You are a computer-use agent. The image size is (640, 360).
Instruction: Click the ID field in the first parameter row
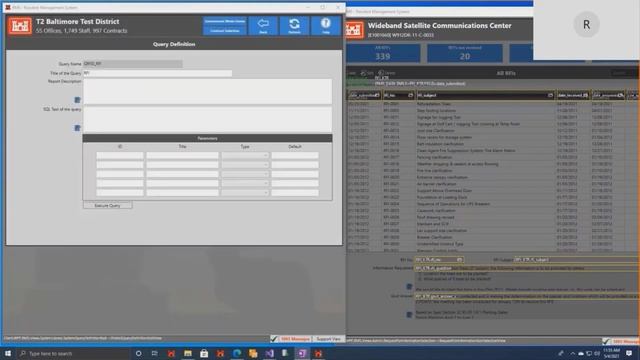[120, 155]
